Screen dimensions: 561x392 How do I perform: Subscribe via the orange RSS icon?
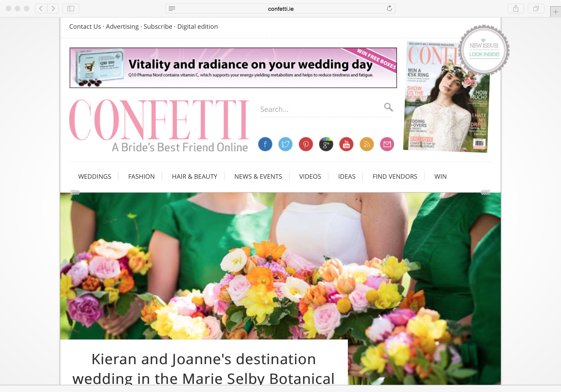click(x=367, y=144)
